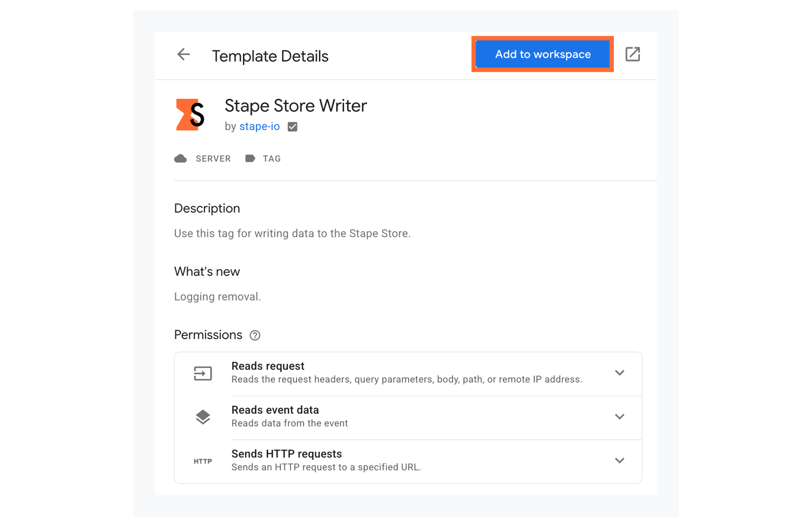
Task: Expand the Reads request permission chevron
Action: [619, 372]
